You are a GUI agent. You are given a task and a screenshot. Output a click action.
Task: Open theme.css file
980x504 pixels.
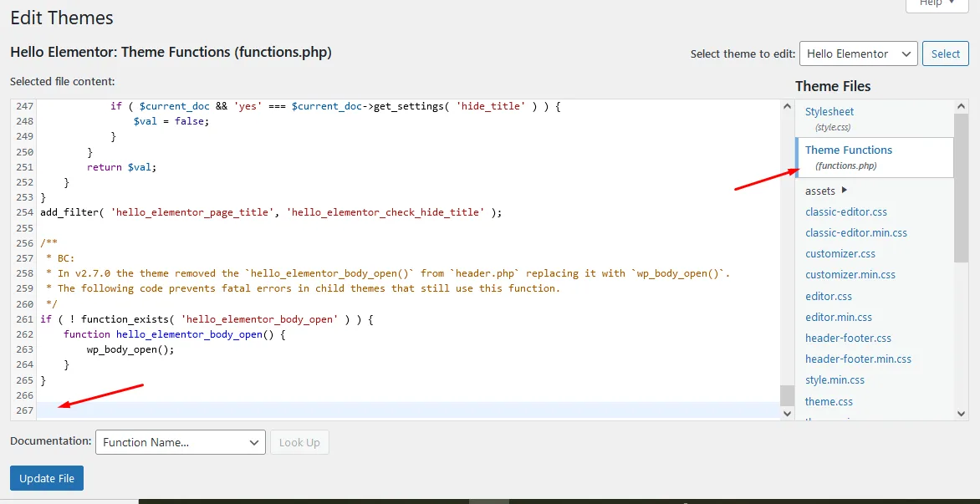tap(829, 401)
